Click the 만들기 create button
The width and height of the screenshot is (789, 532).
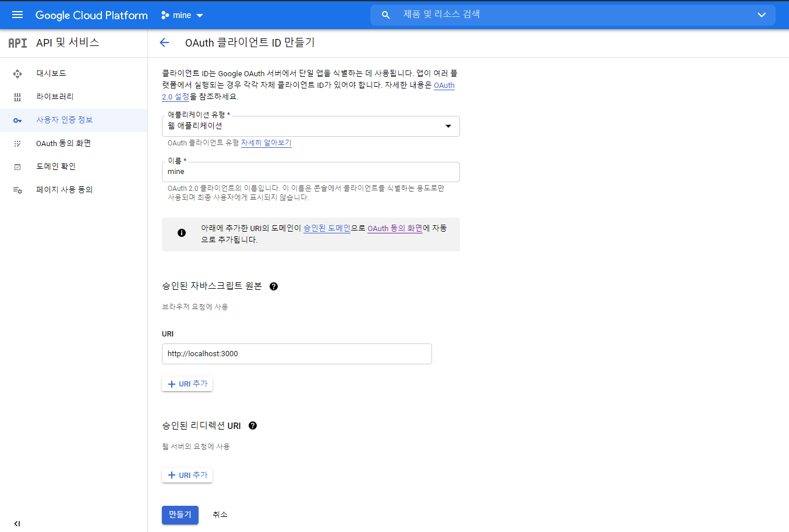pyautogui.click(x=180, y=515)
